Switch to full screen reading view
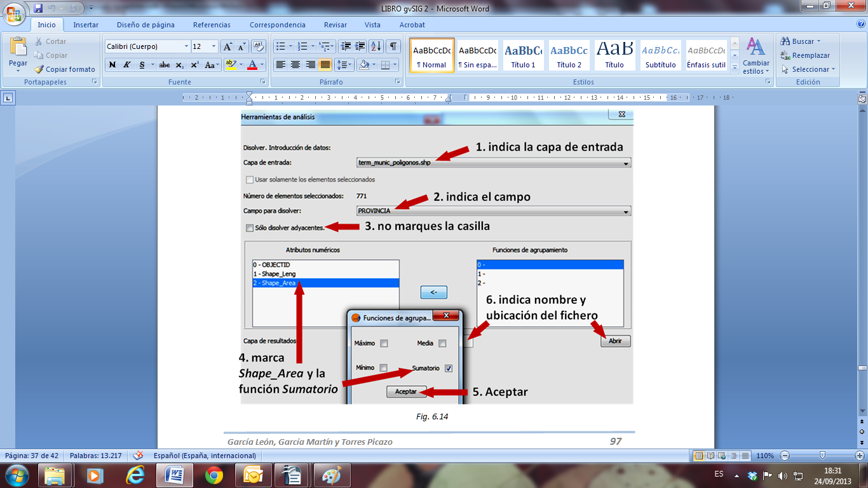This screenshot has height=488, width=868. click(x=710, y=456)
